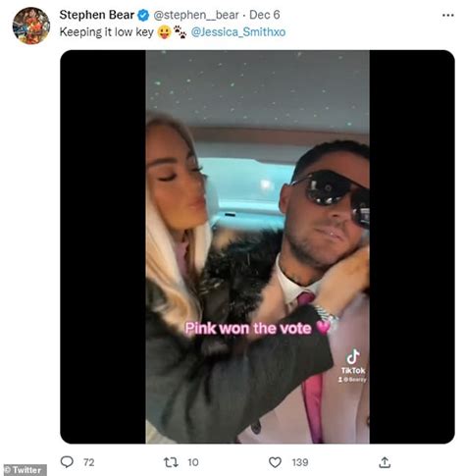The width and height of the screenshot is (465, 476).
Task: Open the three-dot more options menu
Action: click(447, 15)
